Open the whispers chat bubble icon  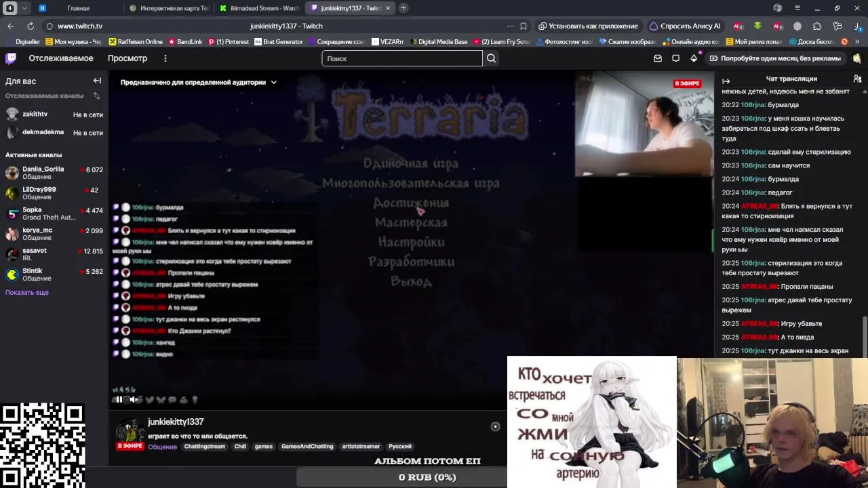pyautogui.click(x=675, y=58)
